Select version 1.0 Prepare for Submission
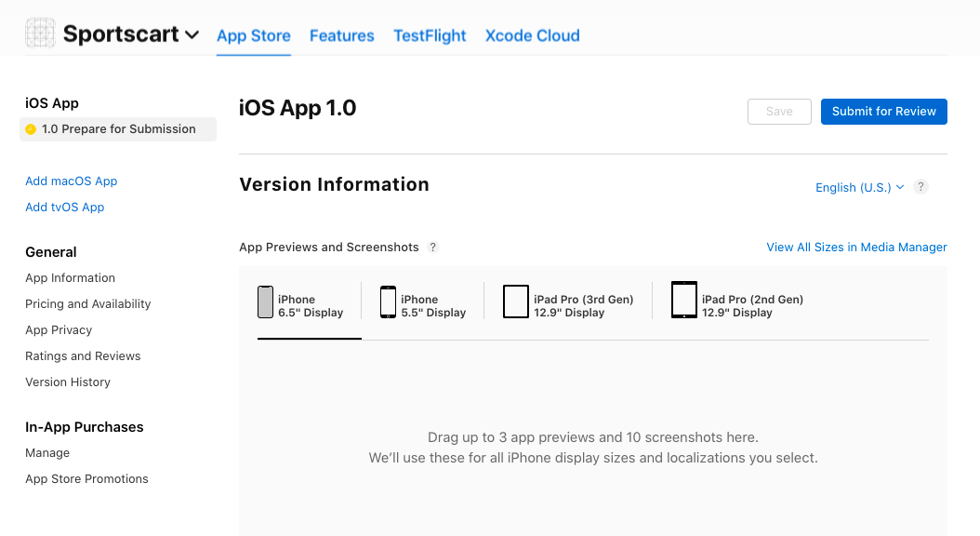Screen dimensions: 980x536 (117, 128)
